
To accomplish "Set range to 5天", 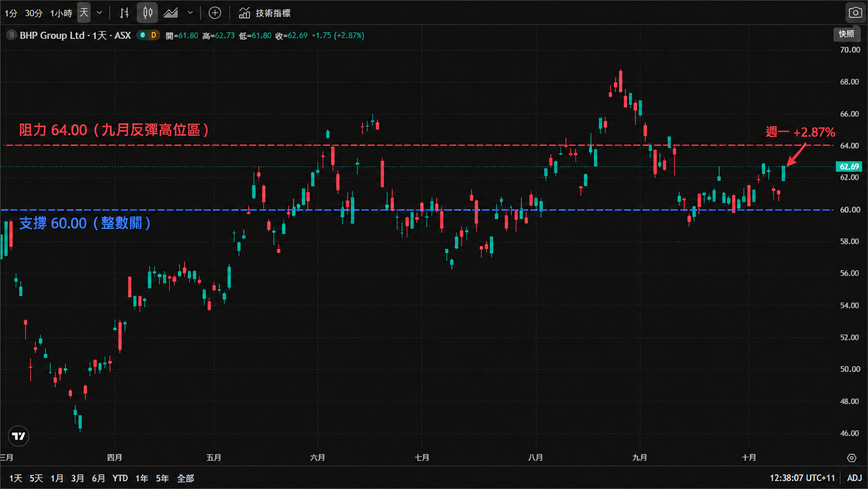I will [36, 478].
